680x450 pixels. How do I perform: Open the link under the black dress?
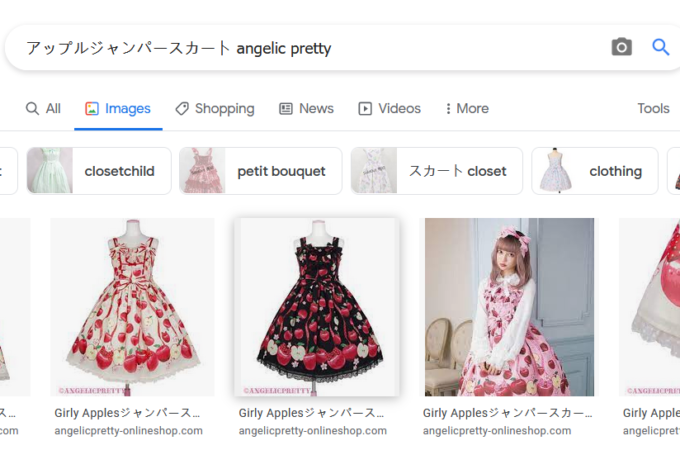pos(312,430)
